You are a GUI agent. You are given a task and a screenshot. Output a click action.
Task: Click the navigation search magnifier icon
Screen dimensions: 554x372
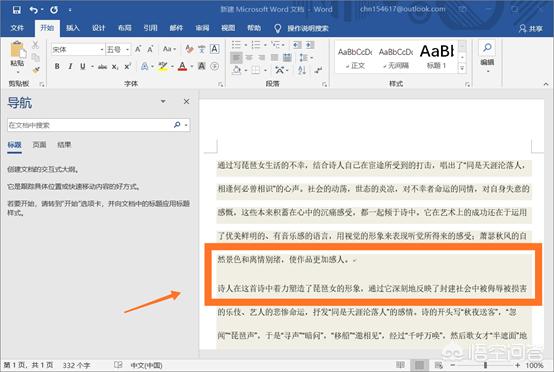coord(177,125)
